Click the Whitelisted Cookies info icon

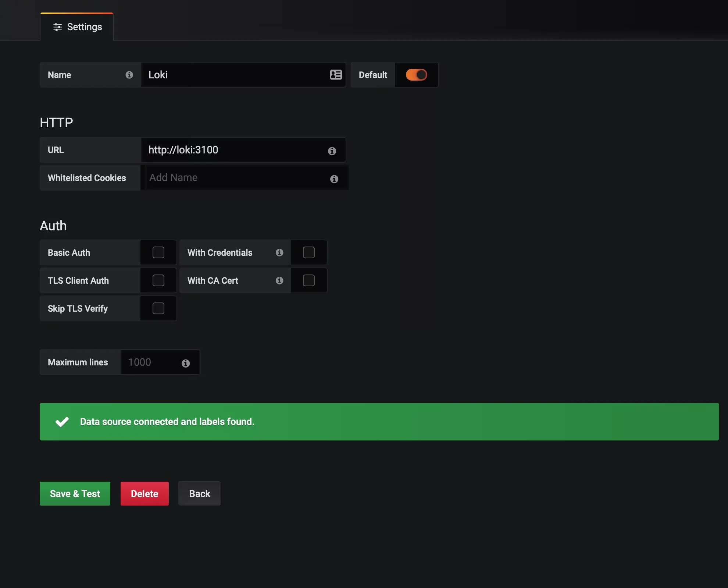(334, 179)
